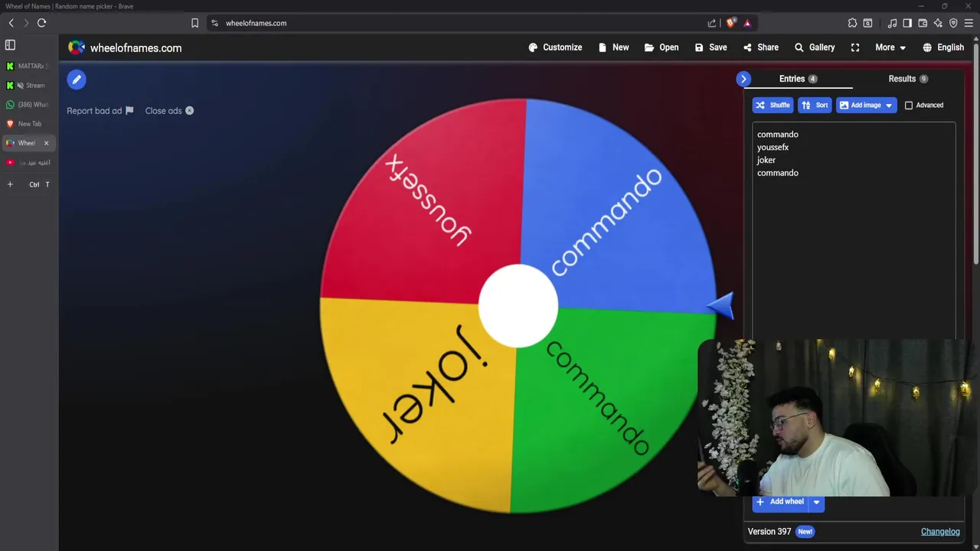This screenshot has width=980, height=551.
Task: Open the media control music note icon
Action: [892, 23]
